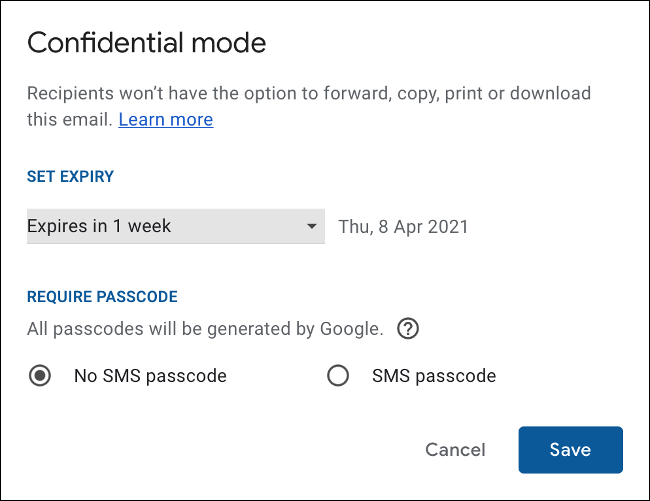Click the REQUIRE PASSCODE section heading
Screen dimensions: 650x501
coord(102,297)
